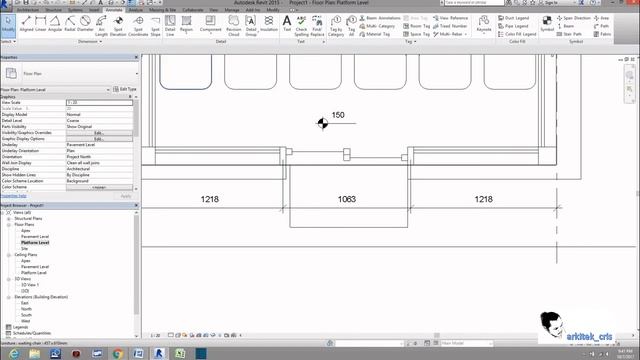Viewport: 640px width, 360px height.
Task: Switch to the Structure ribbon tab
Action: (53, 10)
